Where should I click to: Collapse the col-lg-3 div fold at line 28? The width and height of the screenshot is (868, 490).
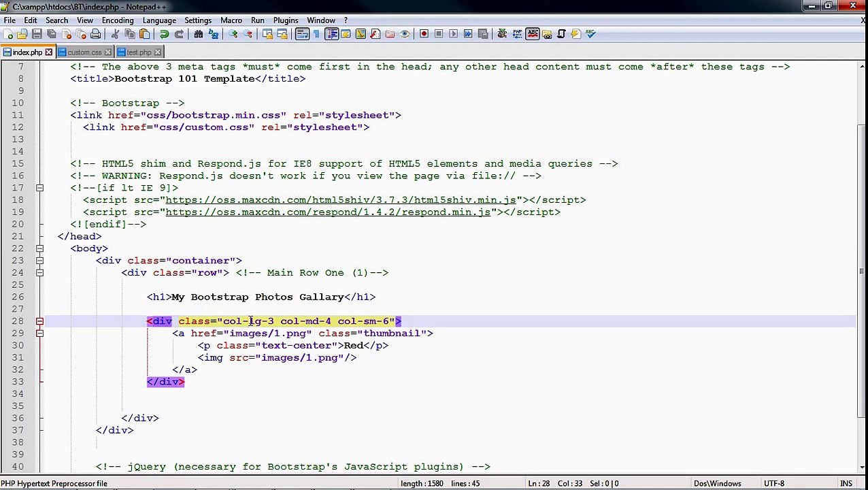pos(39,321)
